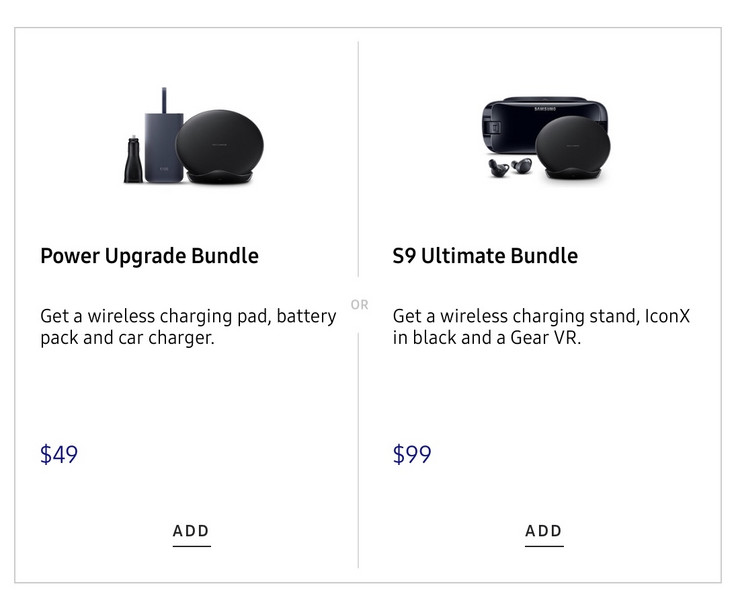The width and height of the screenshot is (738, 609).
Task: Open the Power Upgrade Bundle title
Action: pos(149,256)
